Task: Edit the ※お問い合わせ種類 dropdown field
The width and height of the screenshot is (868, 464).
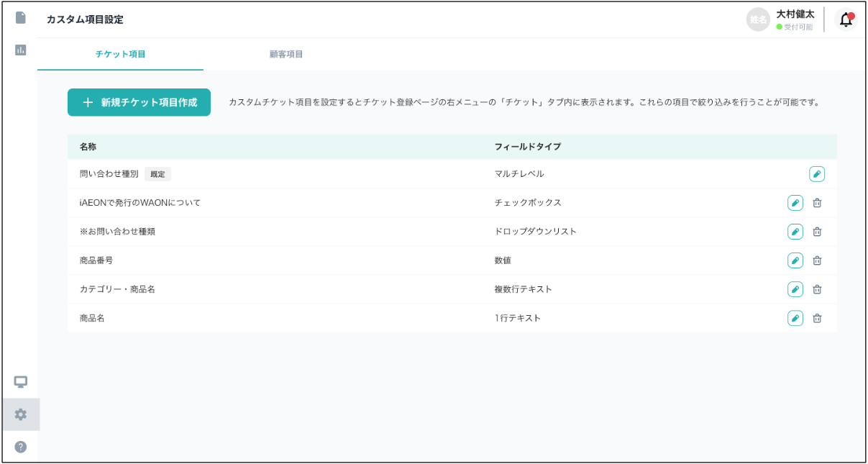Action: [795, 232]
